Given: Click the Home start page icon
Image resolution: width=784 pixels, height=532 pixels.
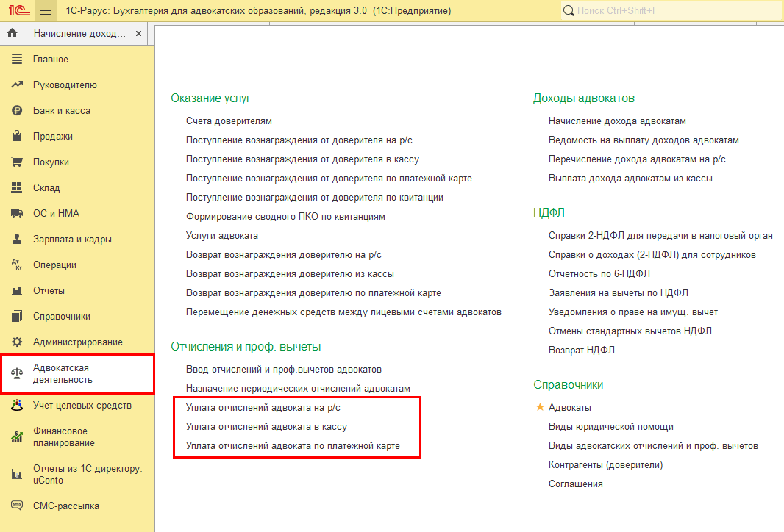Looking at the screenshot, I should [12, 34].
